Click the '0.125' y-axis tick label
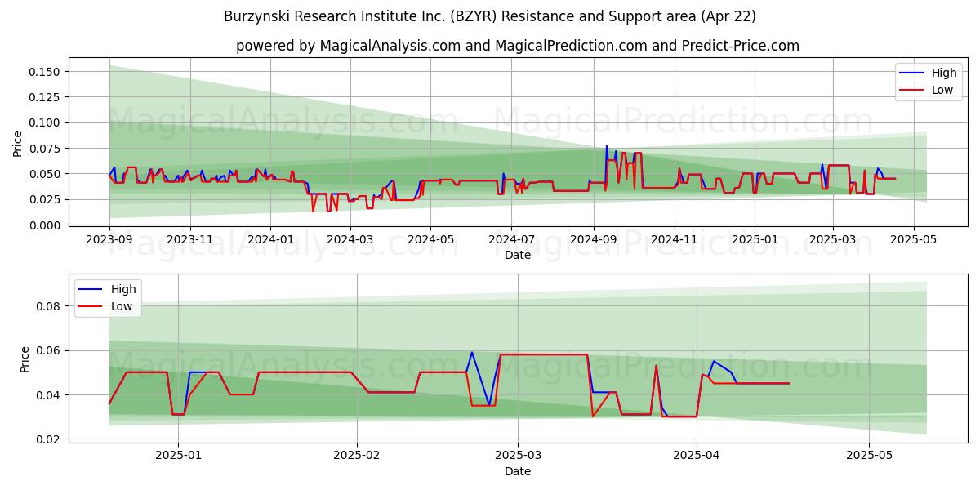980x490 pixels. coord(46,97)
